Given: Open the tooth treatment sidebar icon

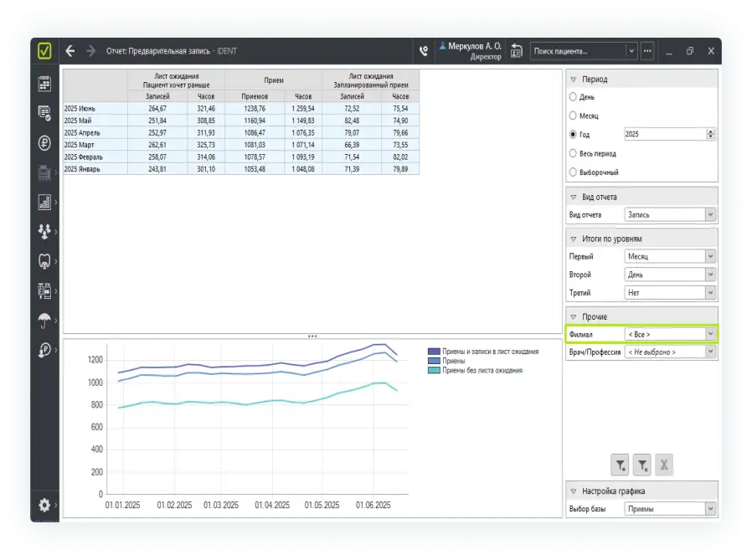Looking at the screenshot, I should pyautogui.click(x=45, y=261).
